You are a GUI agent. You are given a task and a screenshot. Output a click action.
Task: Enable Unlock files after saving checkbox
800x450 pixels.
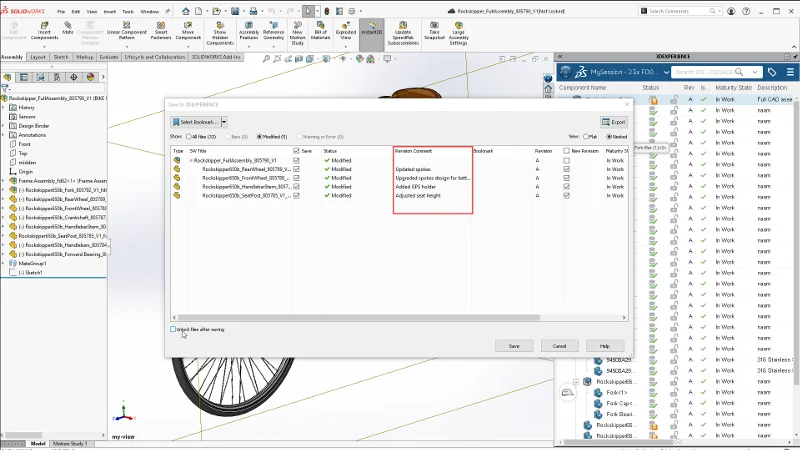coord(173,329)
